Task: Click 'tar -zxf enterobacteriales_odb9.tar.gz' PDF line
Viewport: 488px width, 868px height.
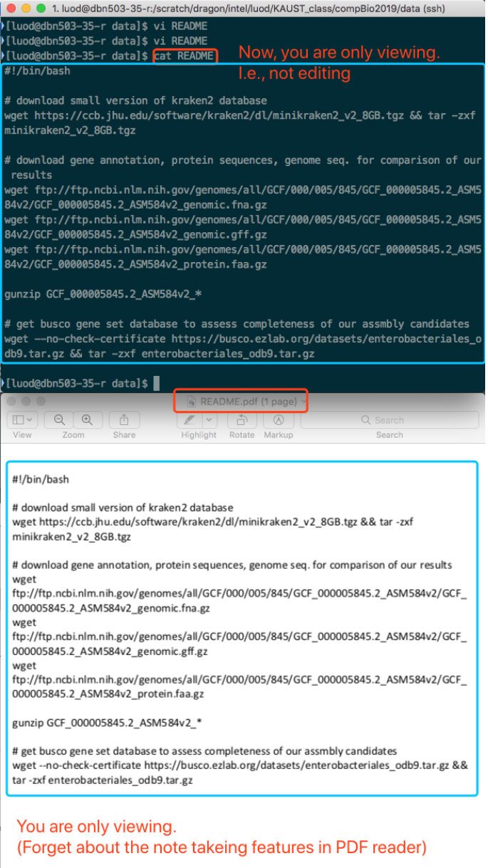Action: coord(103,780)
